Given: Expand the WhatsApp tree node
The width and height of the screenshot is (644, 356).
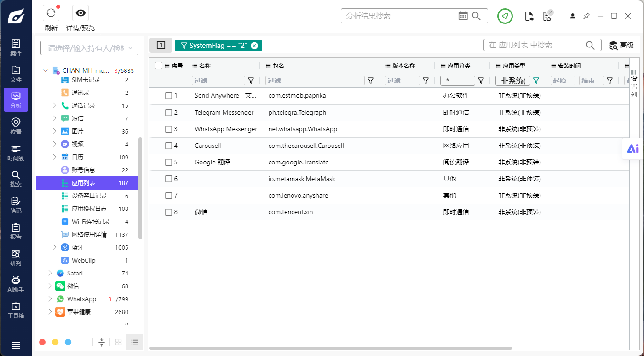Looking at the screenshot, I should pyautogui.click(x=50, y=299).
